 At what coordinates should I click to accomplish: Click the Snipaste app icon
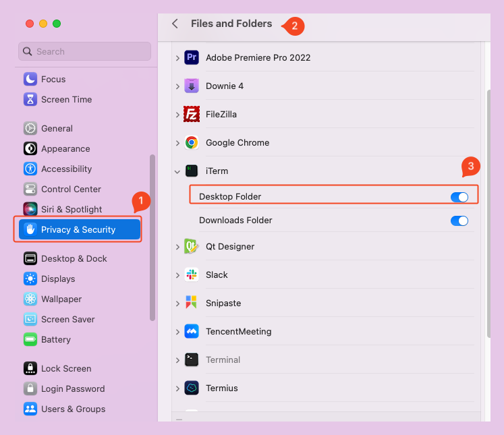pyautogui.click(x=192, y=303)
